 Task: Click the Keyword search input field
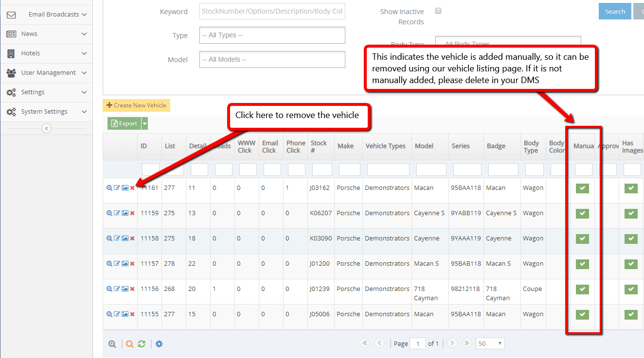click(x=272, y=12)
